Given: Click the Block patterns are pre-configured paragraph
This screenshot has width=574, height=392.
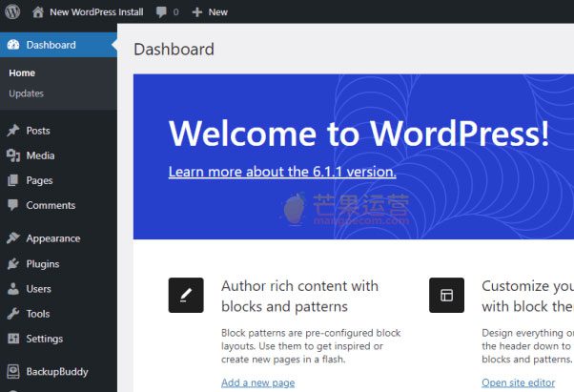Looking at the screenshot, I should (x=311, y=346).
